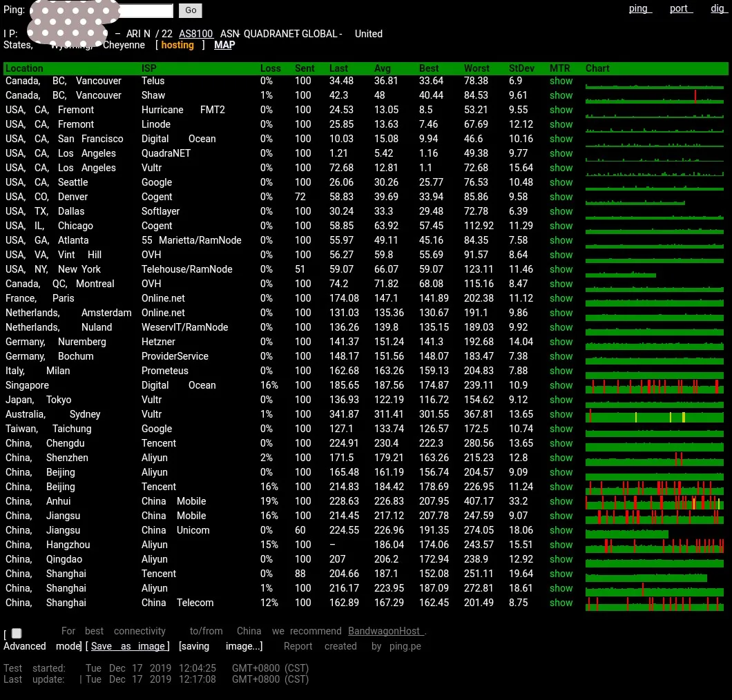Screen dimensions: 732x700
Task: Click the Sydney Vultr latency chart
Action: pos(655,416)
